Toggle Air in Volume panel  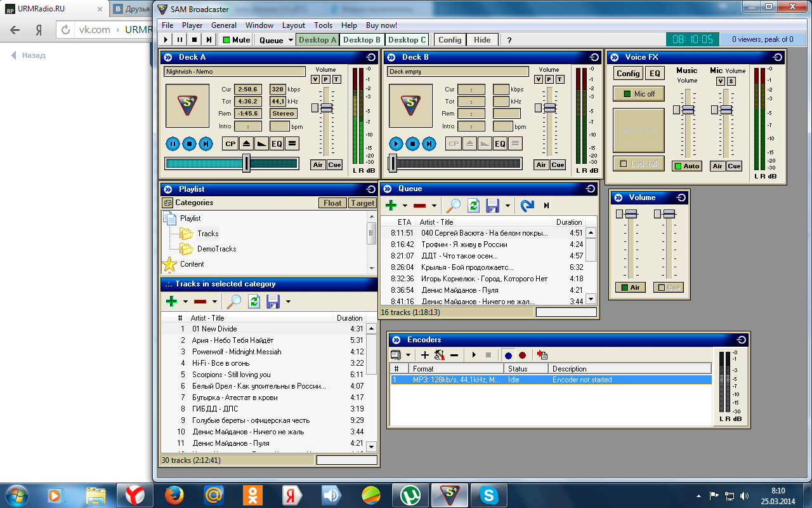tap(630, 287)
